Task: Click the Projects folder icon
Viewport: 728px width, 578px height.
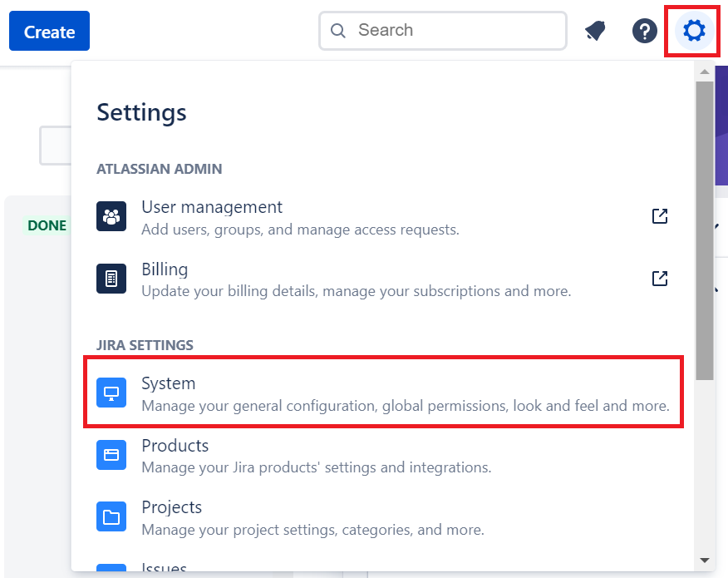Action: click(x=111, y=516)
